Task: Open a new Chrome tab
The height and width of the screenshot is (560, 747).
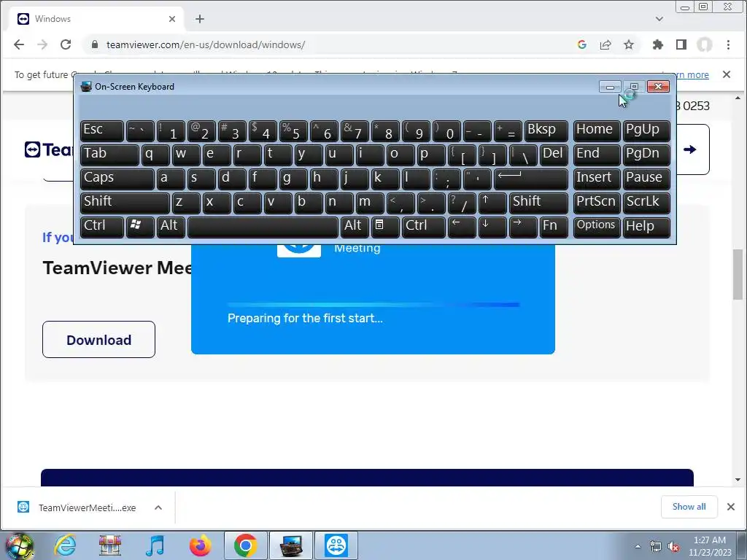Action: coord(200,19)
